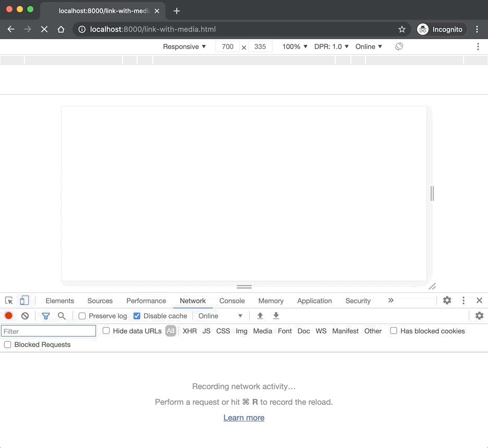Open the Incognito profile indicator
488x448 pixels.
pyautogui.click(x=441, y=29)
